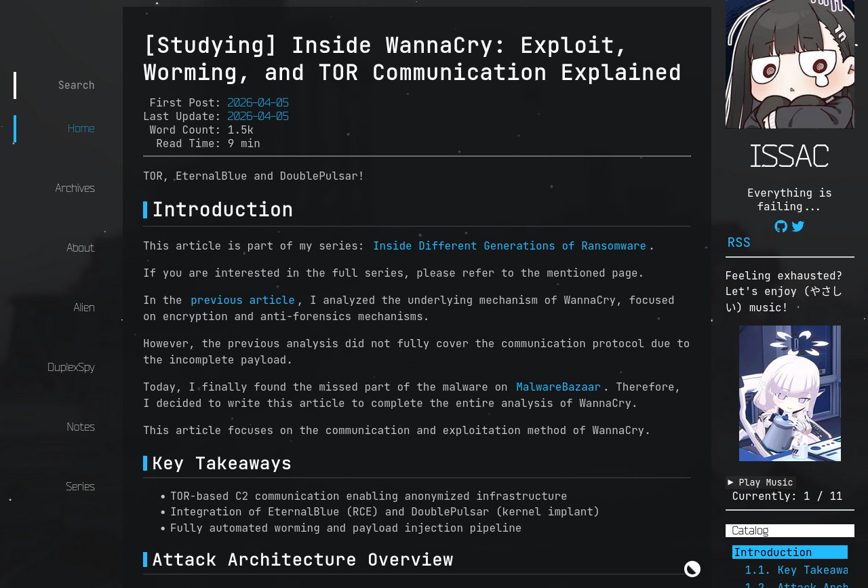Screen dimensions: 868x588
Task: Toggle dark mode with the moon icon
Action: [x=692, y=569]
